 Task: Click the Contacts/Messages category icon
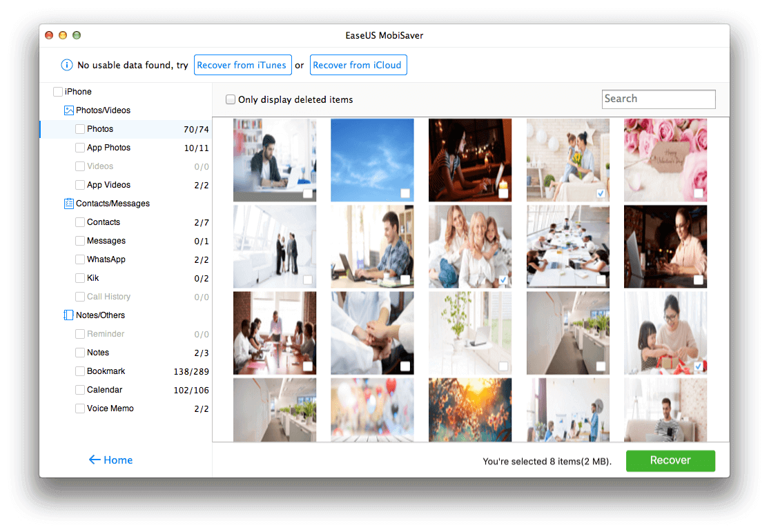tap(68, 204)
